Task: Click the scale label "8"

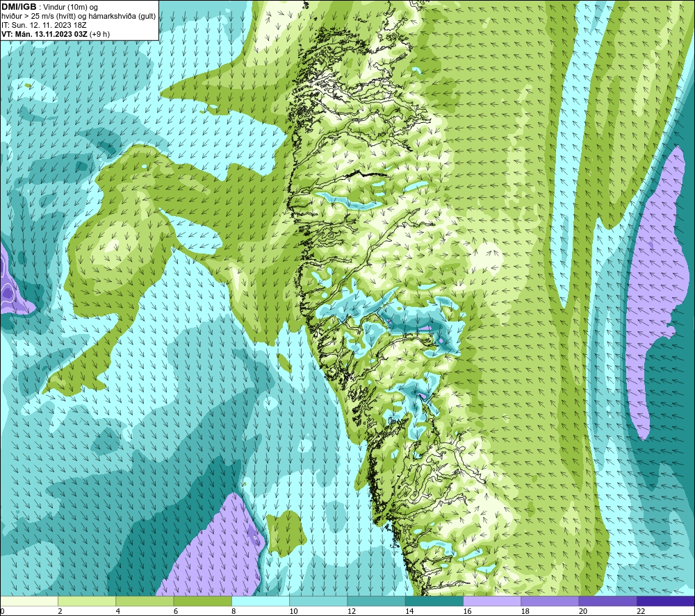Action: pyautogui.click(x=234, y=612)
